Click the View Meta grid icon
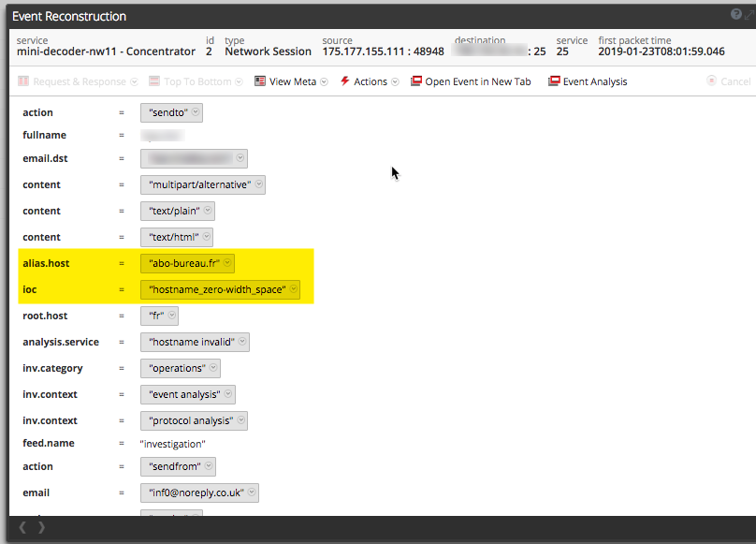Screen dimensions: 756x544 pyautogui.click(x=260, y=82)
